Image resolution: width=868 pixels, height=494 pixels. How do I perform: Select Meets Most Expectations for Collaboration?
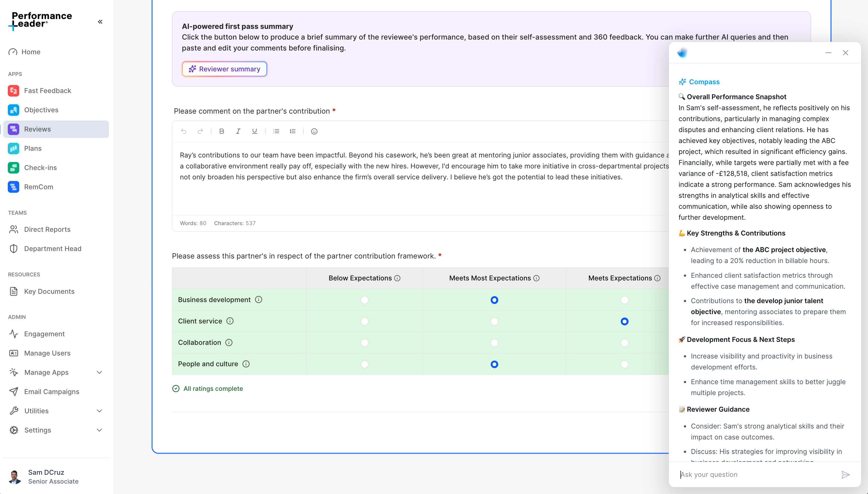(494, 343)
